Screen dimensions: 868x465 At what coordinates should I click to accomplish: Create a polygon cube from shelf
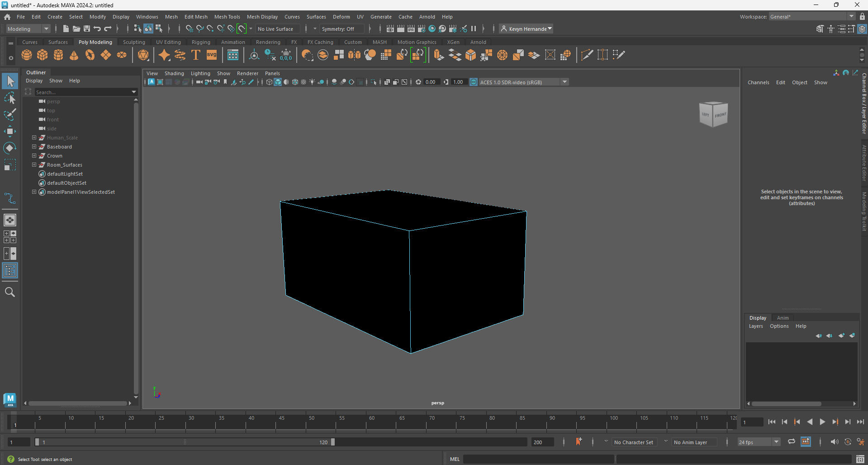click(x=43, y=55)
